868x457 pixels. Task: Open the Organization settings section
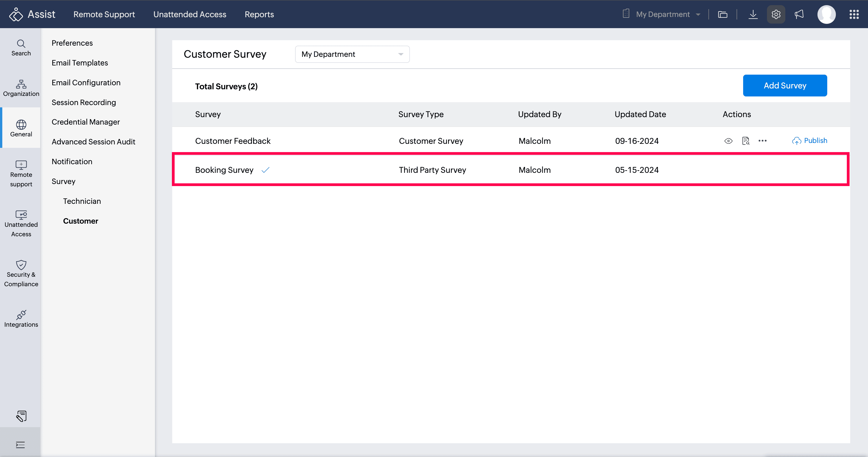(x=21, y=88)
